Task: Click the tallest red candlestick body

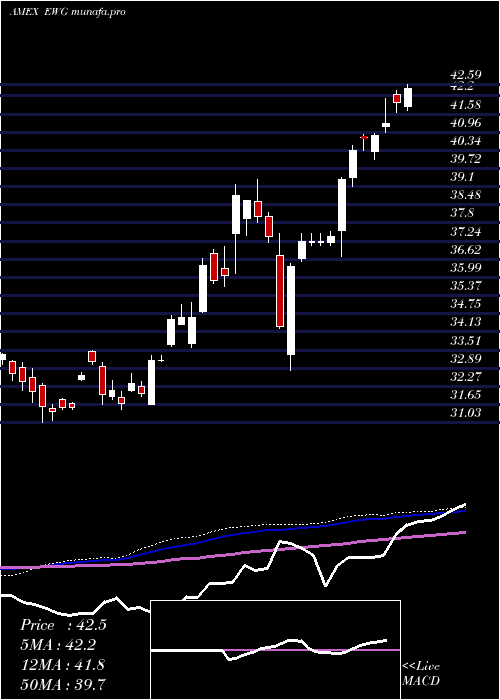Action: click(x=280, y=291)
